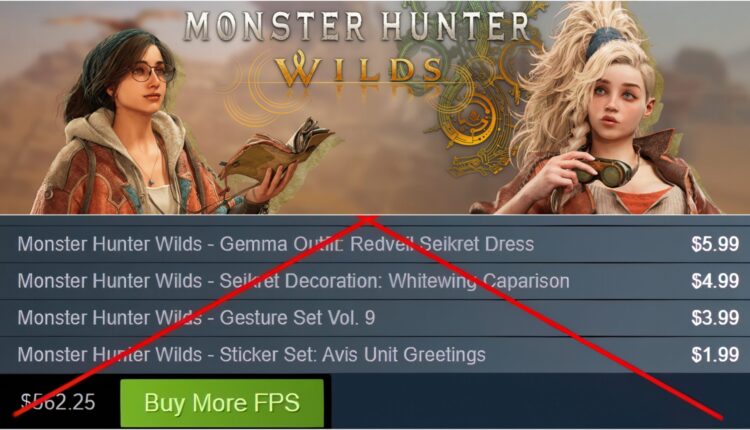Click the open book held by the brunette
This screenshot has height=430, width=750.
280,148
